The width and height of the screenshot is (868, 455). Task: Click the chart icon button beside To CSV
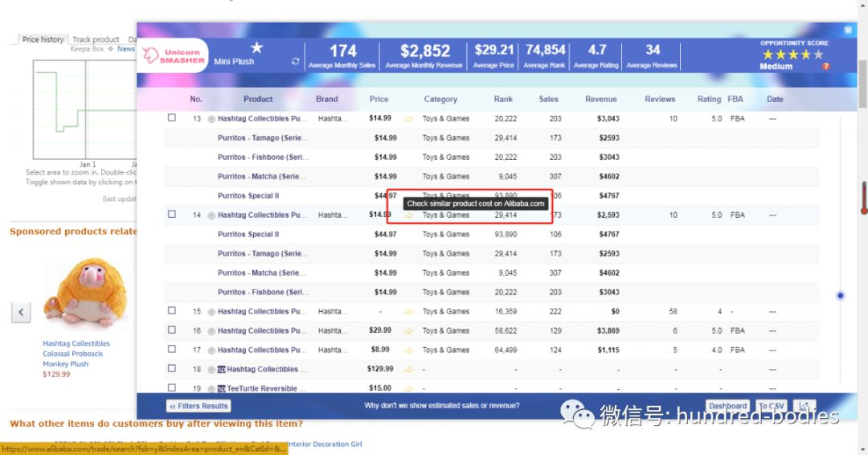tap(805, 406)
